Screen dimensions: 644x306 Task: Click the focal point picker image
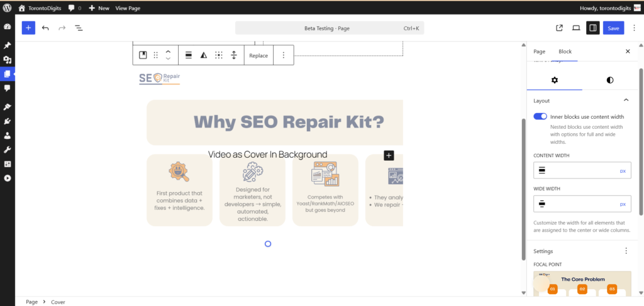[582, 283]
